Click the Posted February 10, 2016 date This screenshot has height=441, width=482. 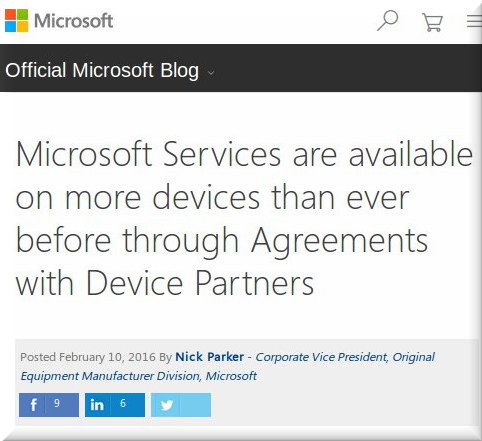pyautogui.click(x=88, y=357)
